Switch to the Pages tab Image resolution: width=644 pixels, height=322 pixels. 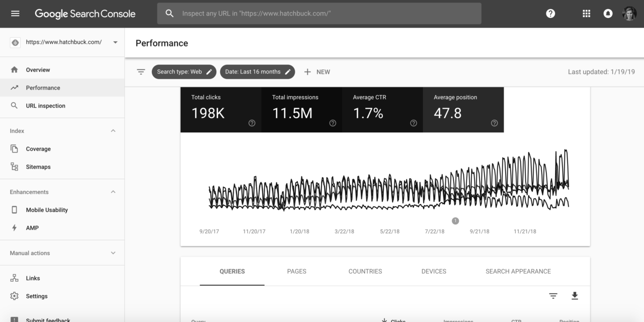(x=297, y=271)
